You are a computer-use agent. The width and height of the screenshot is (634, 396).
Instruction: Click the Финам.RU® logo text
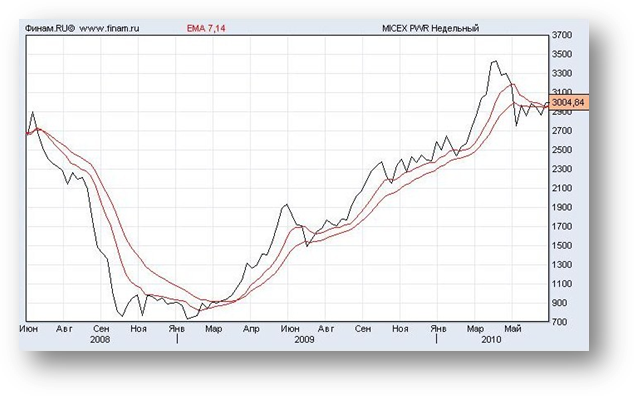point(50,28)
